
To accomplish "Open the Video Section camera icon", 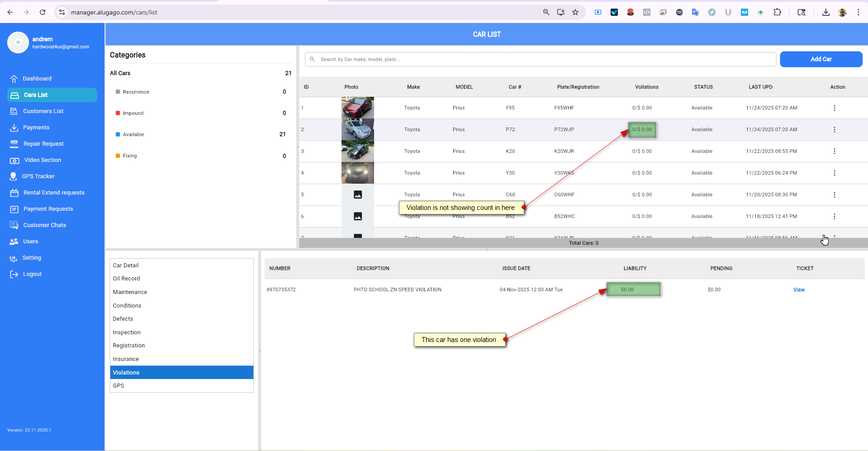I will 14,160.
